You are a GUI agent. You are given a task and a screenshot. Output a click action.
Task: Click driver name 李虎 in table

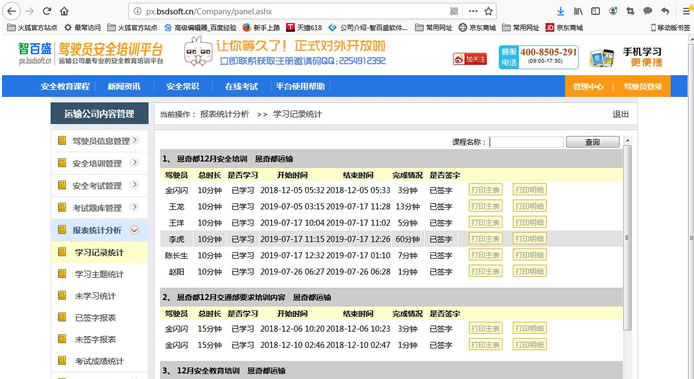[x=176, y=239]
